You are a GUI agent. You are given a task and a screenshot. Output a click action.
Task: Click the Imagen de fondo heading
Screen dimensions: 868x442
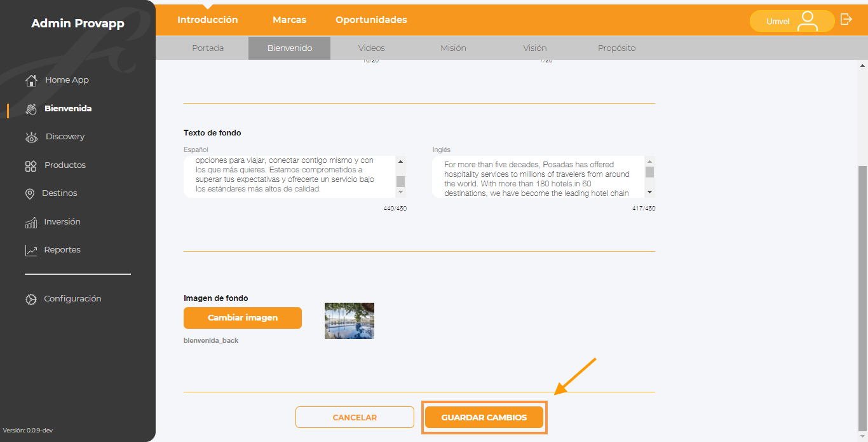click(x=216, y=298)
